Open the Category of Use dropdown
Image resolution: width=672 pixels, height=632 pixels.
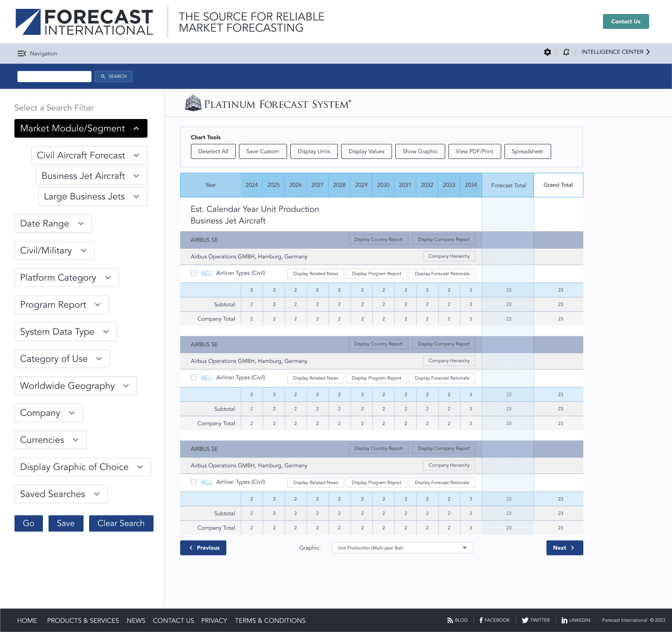(62, 359)
